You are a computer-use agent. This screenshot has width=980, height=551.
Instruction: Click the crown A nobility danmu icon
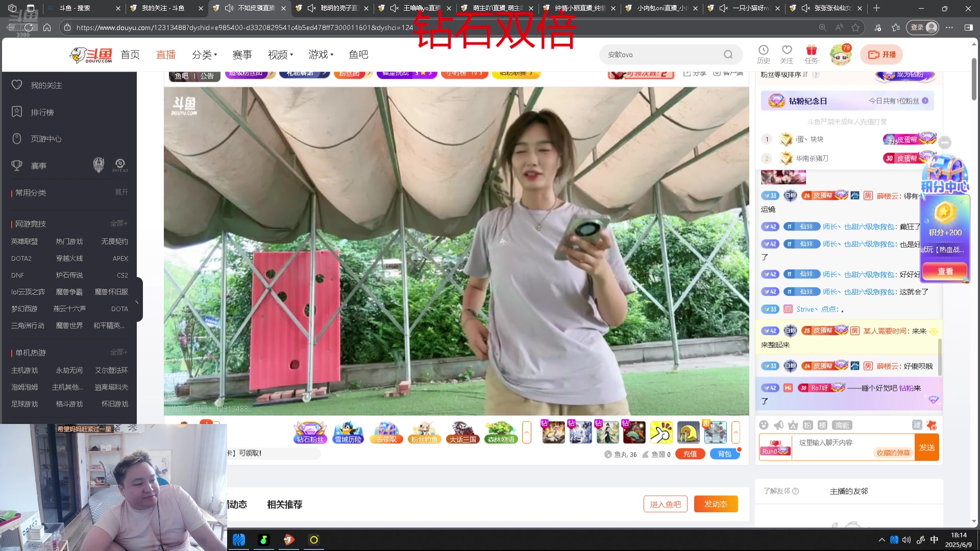793,425
